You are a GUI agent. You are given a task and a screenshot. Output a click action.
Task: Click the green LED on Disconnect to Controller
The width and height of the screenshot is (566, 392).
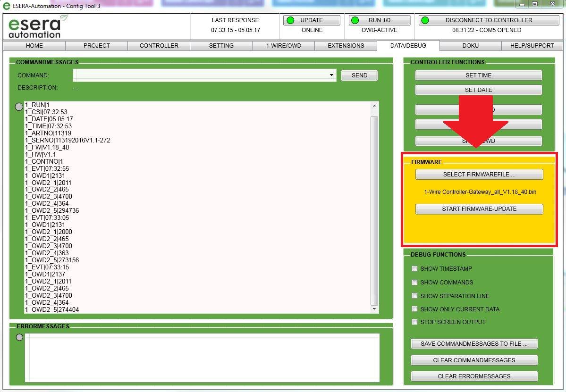tap(425, 20)
